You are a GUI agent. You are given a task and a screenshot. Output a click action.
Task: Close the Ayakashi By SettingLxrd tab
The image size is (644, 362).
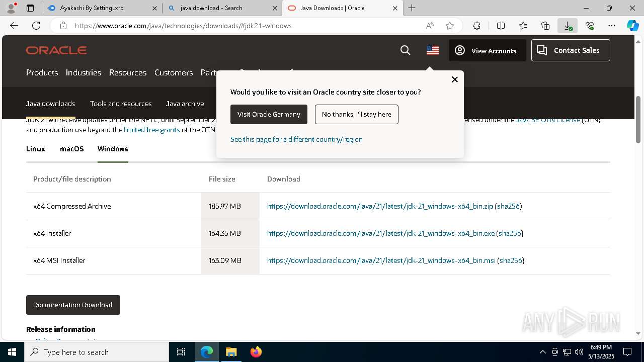154,8
